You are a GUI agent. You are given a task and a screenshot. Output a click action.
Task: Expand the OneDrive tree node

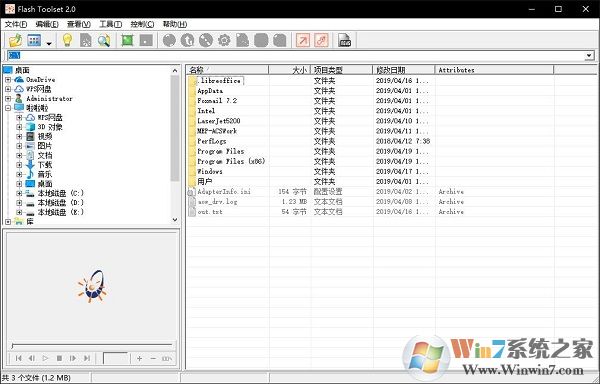pyautogui.click(x=8, y=80)
